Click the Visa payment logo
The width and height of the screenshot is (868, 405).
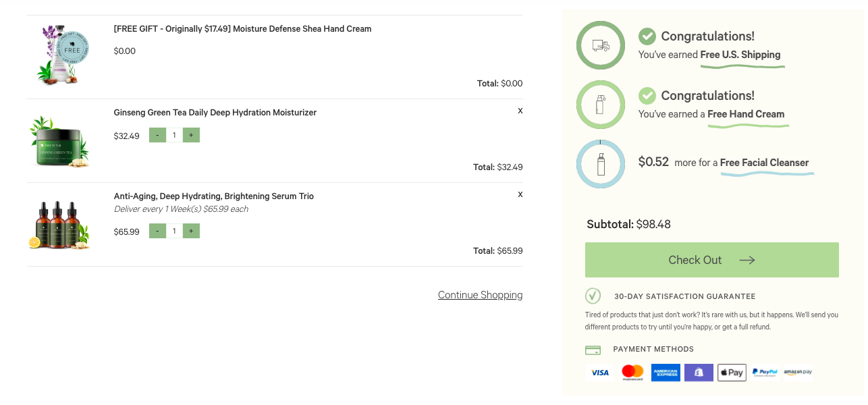(x=599, y=373)
